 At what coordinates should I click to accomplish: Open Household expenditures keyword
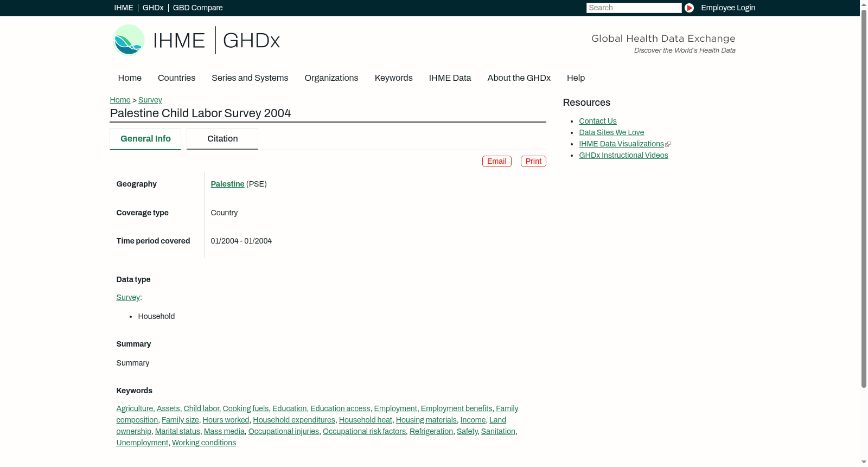pos(294,420)
